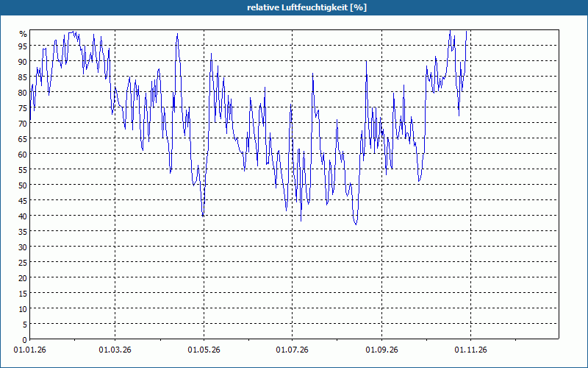
Task: Click the x-axis date label 01.03.26
Action: tap(115, 350)
